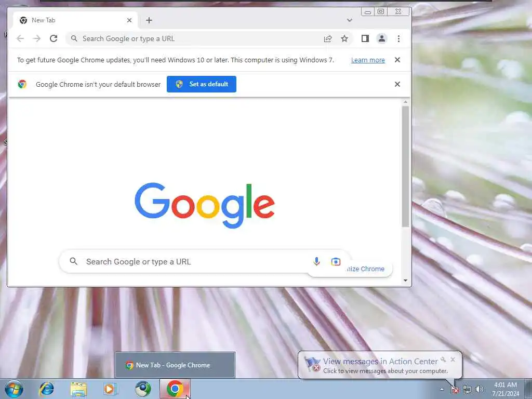Image resolution: width=532 pixels, height=399 pixels.
Task: Dismiss the default browser infobar
Action: pos(397,84)
